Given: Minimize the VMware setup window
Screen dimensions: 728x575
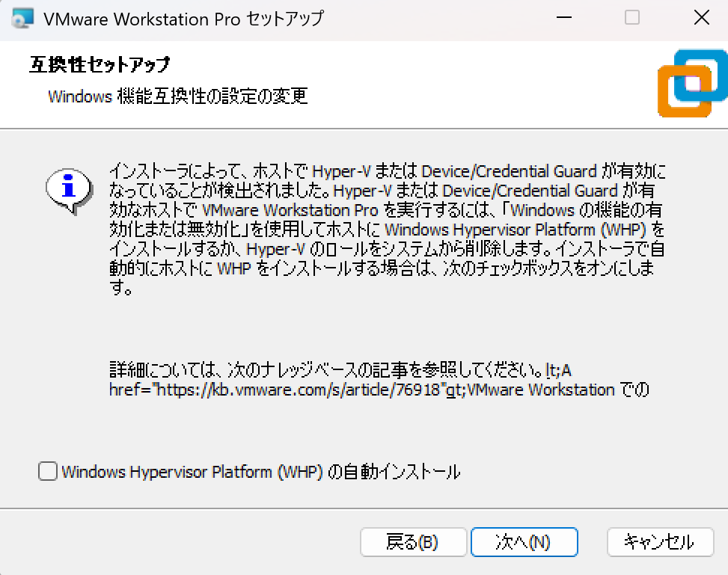Looking at the screenshot, I should (x=564, y=18).
